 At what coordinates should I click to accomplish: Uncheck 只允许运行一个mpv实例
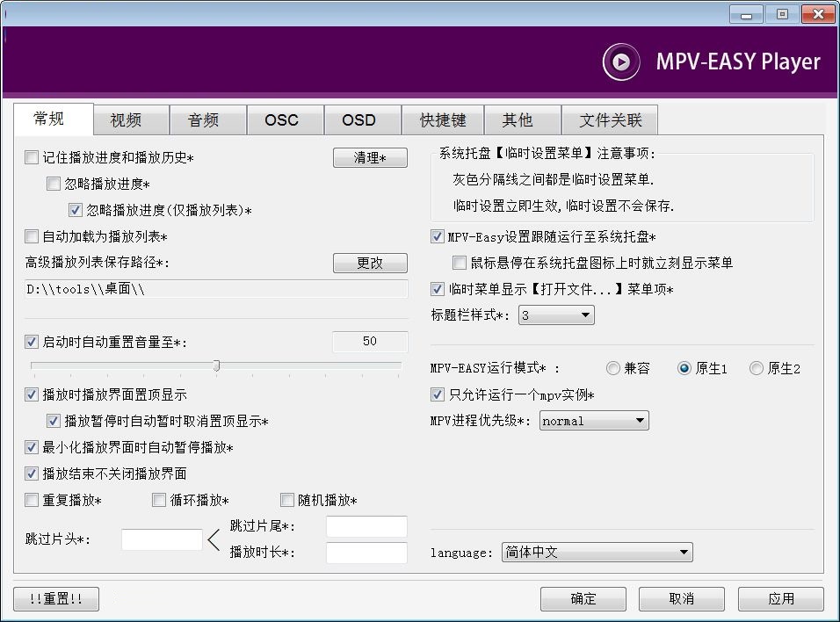click(438, 394)
